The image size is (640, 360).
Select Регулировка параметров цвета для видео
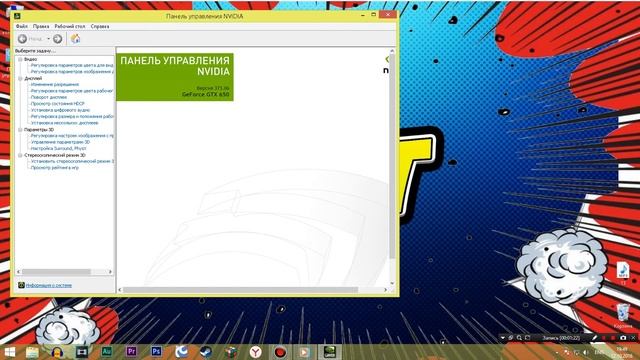click(x=72, y=65)
